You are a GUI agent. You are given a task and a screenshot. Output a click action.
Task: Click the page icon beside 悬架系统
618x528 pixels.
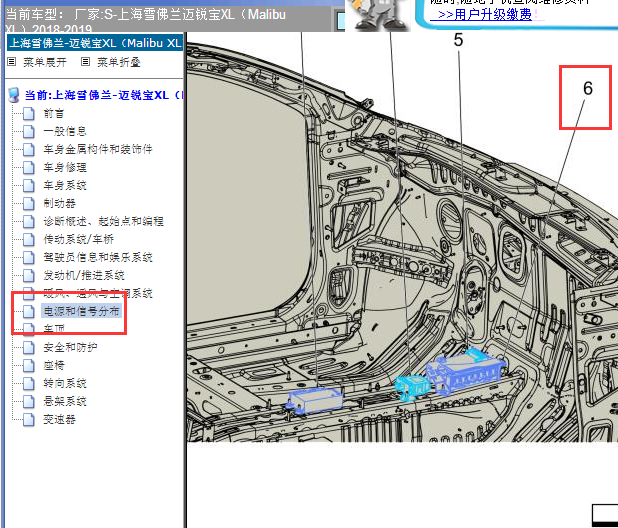28,401
